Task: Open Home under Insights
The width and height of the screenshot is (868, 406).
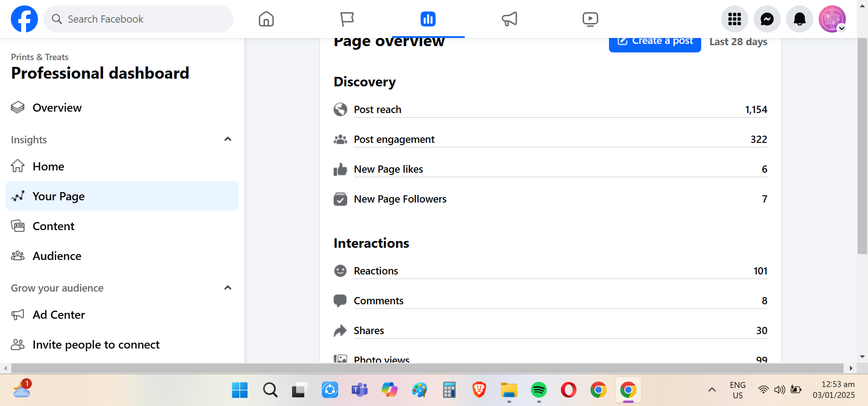Action: click(122, 166)
